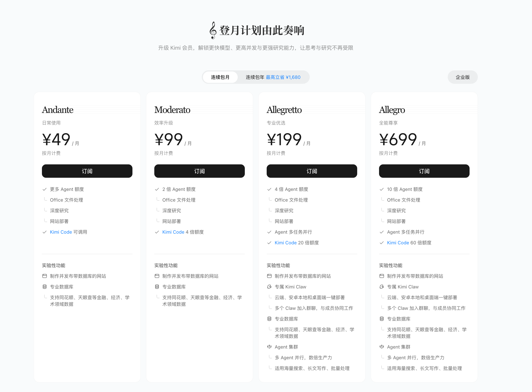Click the Andante plan title
This screenshot has width=532, height=392.
point(58,110)
